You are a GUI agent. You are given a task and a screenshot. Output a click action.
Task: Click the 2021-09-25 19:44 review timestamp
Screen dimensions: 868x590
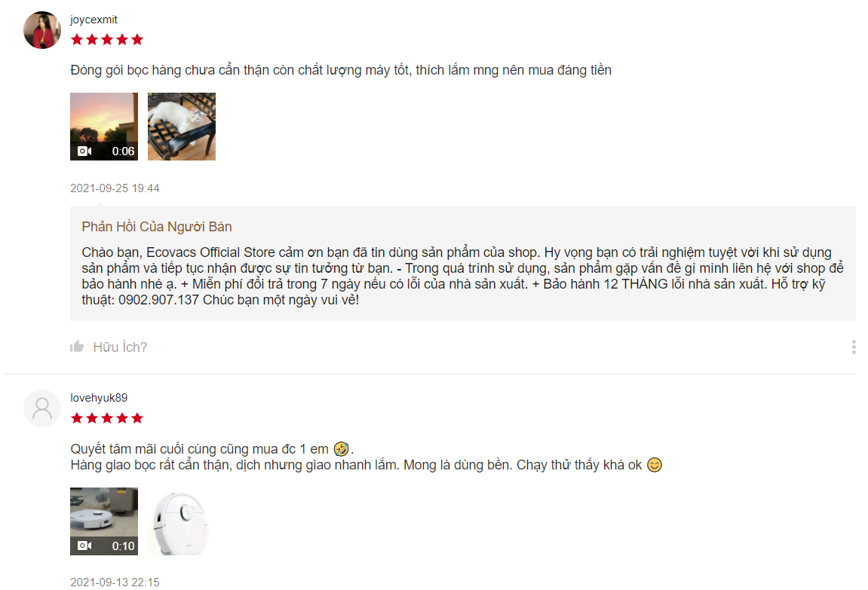tap(115, 188)
